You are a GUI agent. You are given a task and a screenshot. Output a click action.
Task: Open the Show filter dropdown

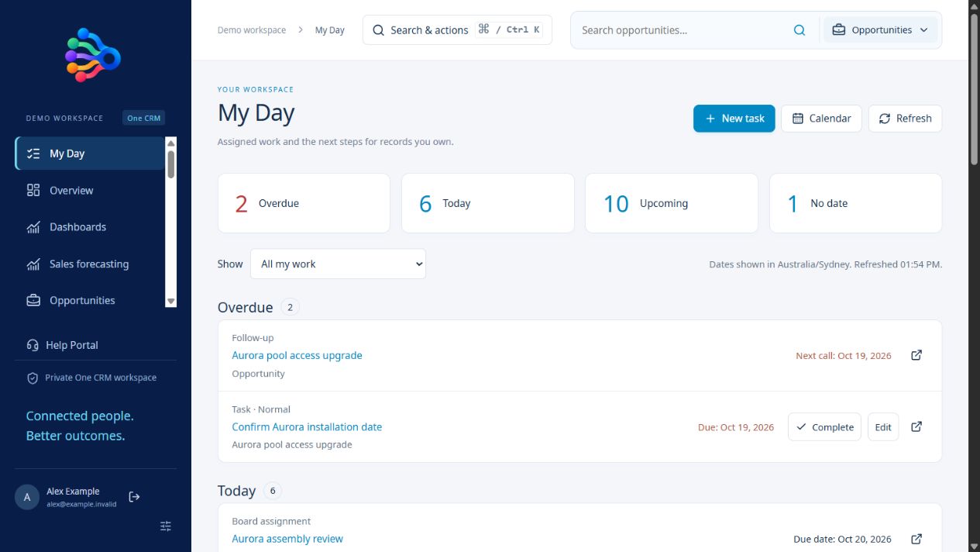(x=338, y=264)
